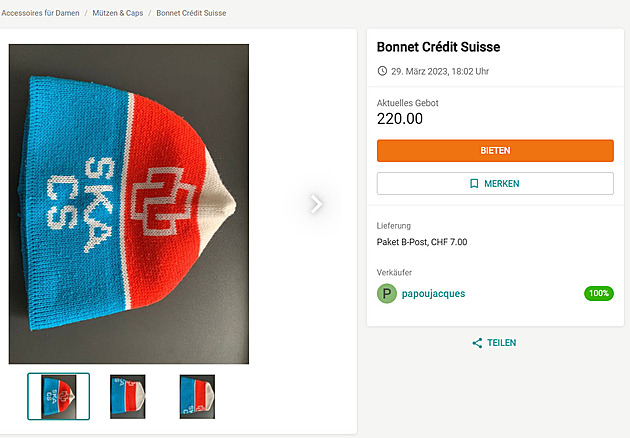
Task: Click the Paket B-Post delivery text
Action: (421, 242)
